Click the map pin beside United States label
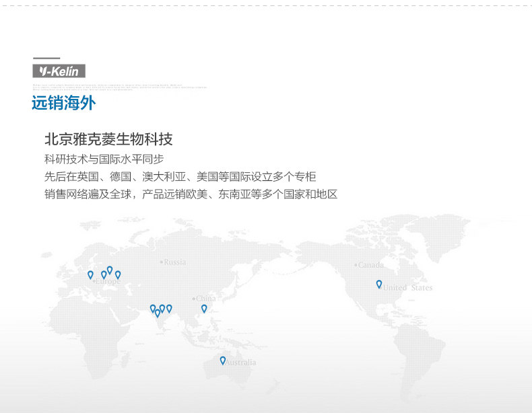 (379, 285)
